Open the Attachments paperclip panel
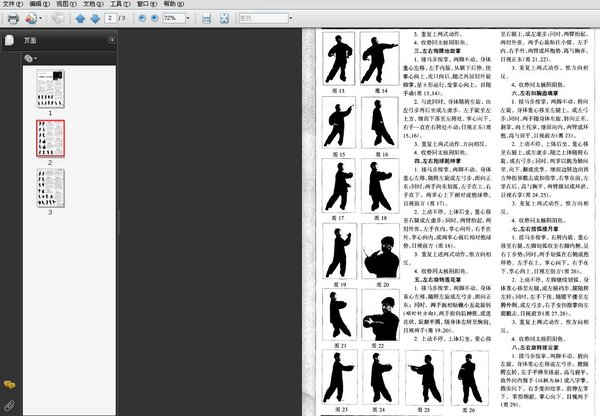Screen dimensions: 600x416 tap(9, 405)
